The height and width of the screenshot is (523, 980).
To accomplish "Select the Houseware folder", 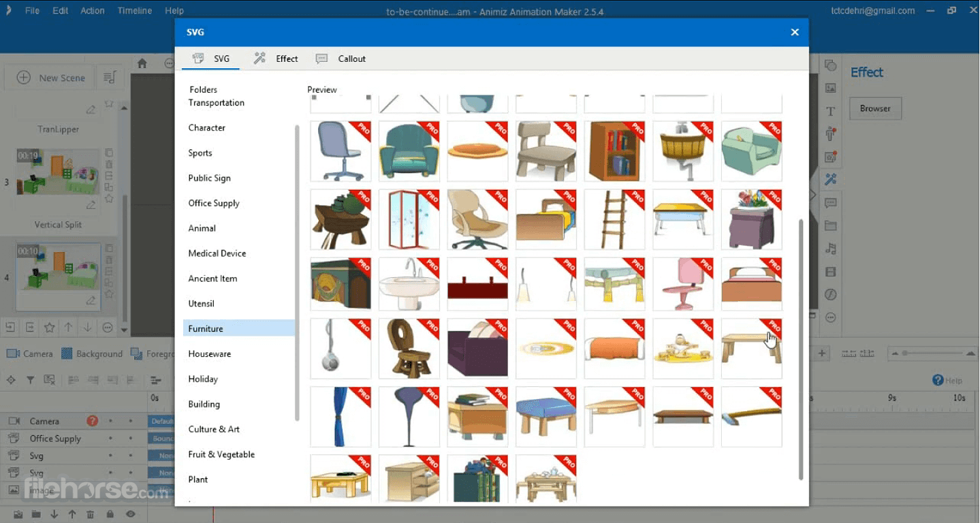I will [x=210, y=354].
